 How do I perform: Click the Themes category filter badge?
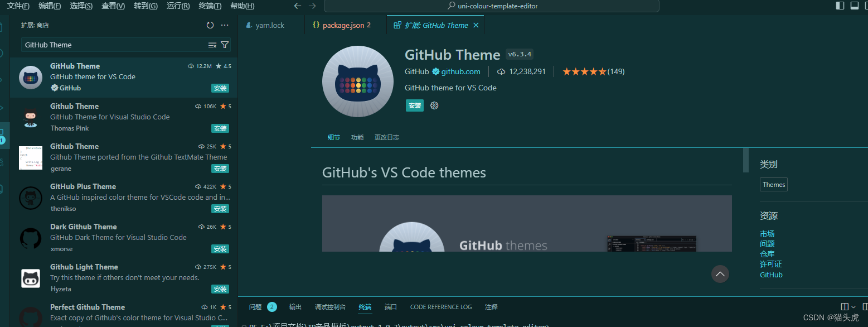(x=773, y=184)
